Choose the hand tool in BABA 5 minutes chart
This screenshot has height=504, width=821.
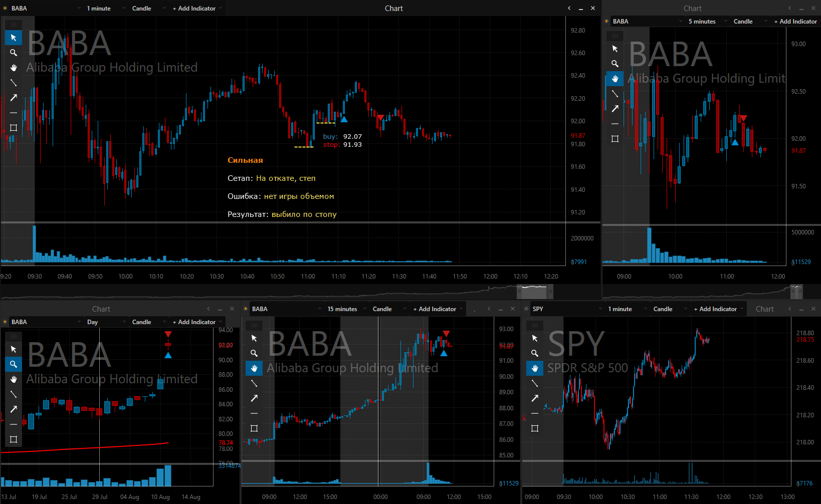(615, 79)
